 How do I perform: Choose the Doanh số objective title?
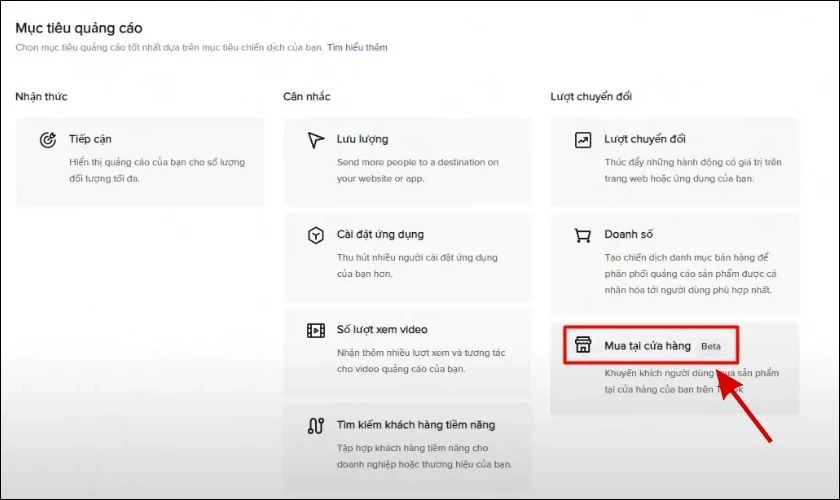point(628,234)
